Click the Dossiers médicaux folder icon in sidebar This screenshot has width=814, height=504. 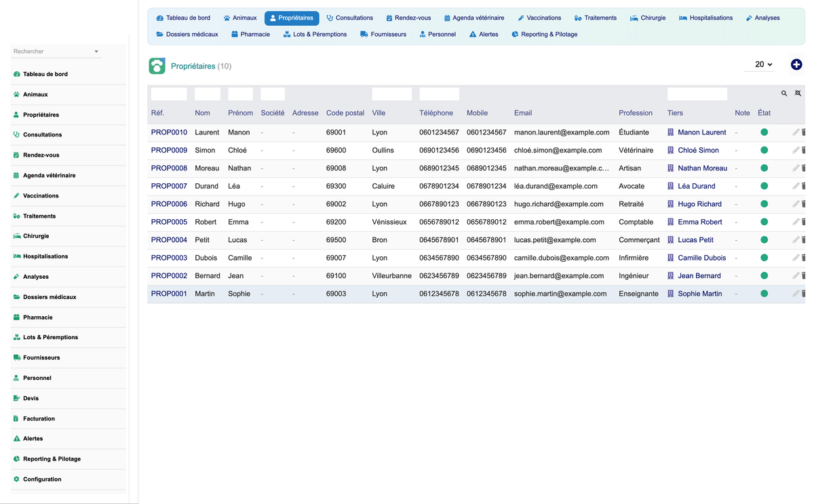[17, 297]
